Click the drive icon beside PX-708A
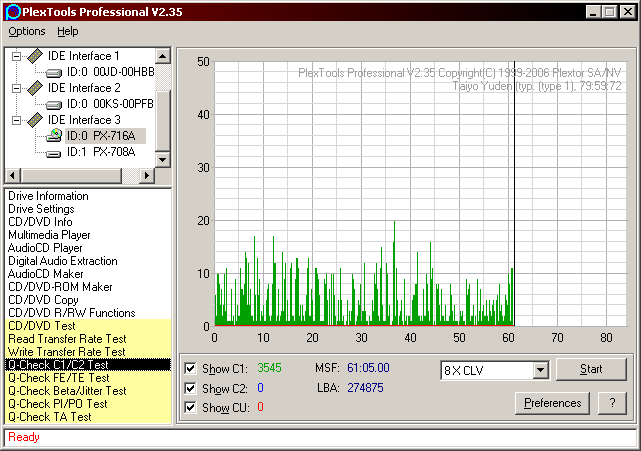The image size is (641, 451). point(54,154)
